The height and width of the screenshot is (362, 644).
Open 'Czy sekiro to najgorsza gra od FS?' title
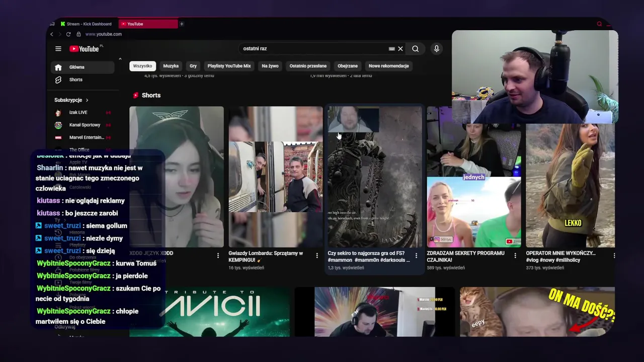[369, 256]
